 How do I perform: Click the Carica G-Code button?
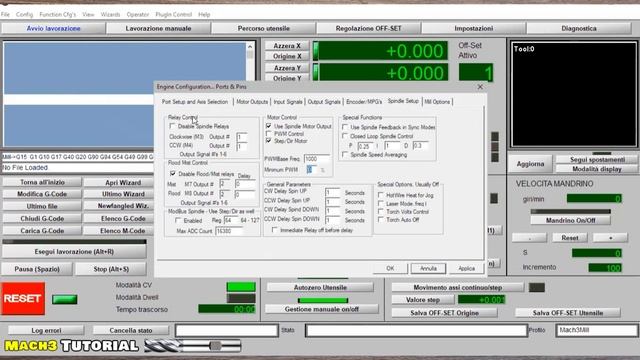[42, 231]
